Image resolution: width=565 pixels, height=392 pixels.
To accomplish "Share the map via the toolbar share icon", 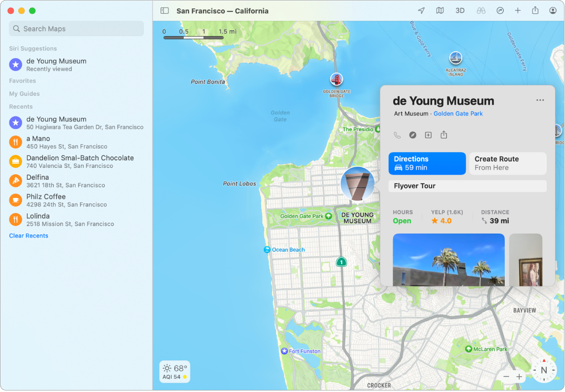I will click(536, 10).
